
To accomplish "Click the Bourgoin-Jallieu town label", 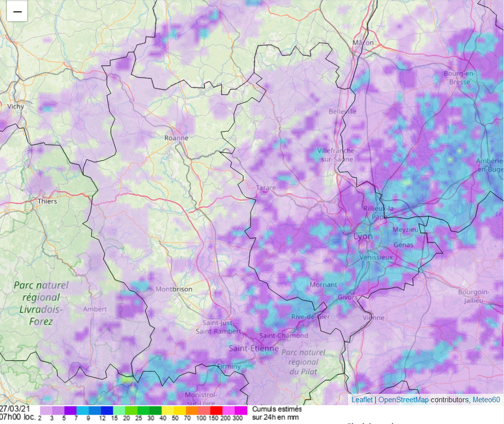I will pos(474,296).
